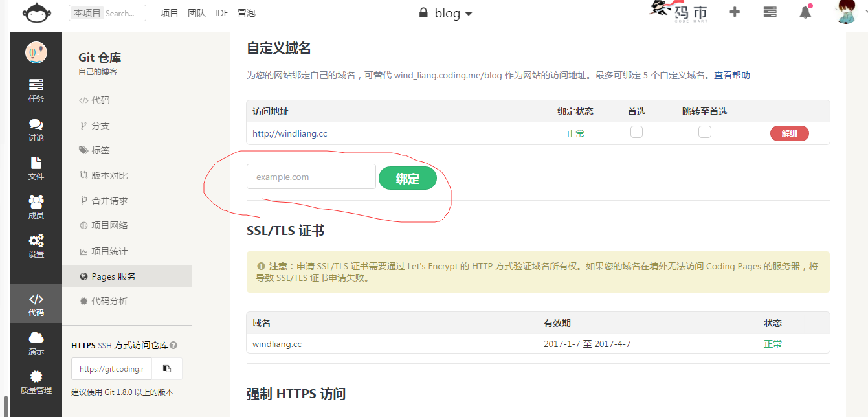Click the notification bell icon
The image size is (868, 417).
[805, 12]
